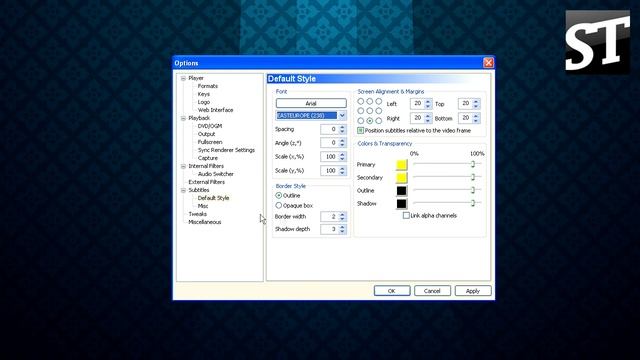Increase the Left margin stepper

(428, 101)
